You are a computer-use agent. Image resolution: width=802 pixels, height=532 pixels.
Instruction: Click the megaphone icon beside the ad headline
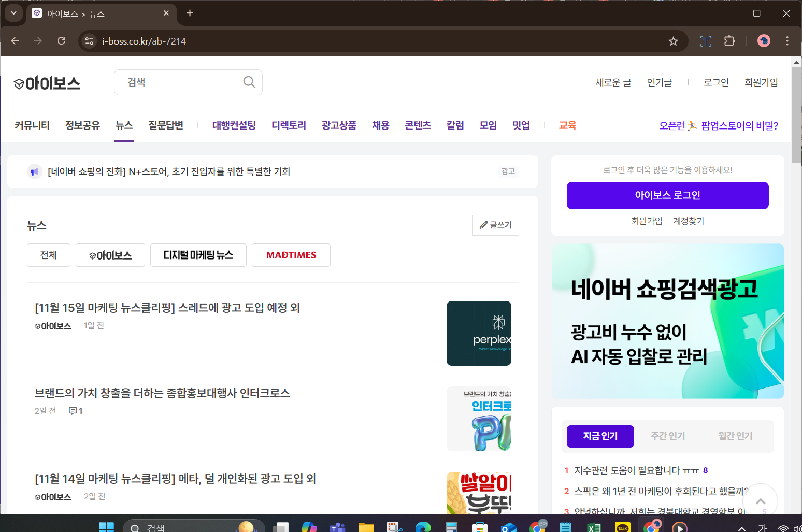point(34,171)
